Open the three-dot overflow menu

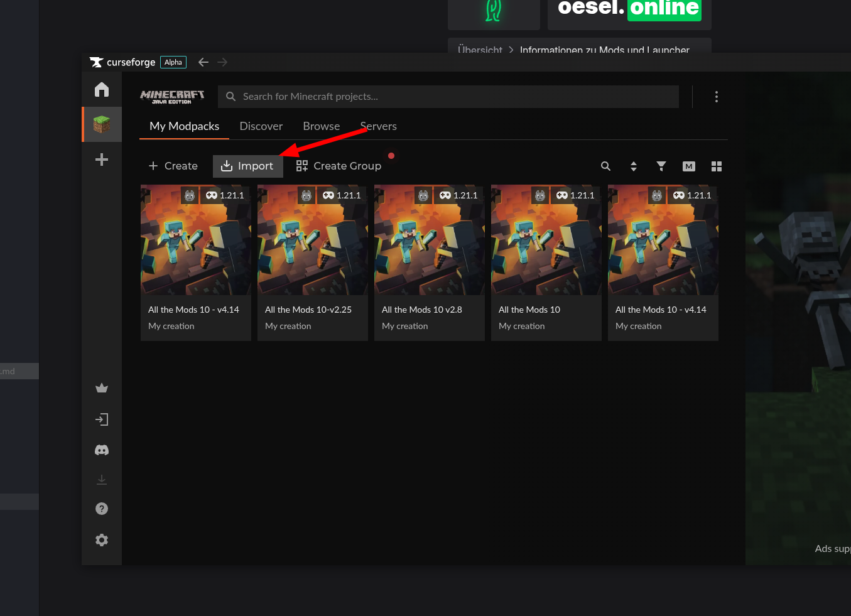[716, 96]
